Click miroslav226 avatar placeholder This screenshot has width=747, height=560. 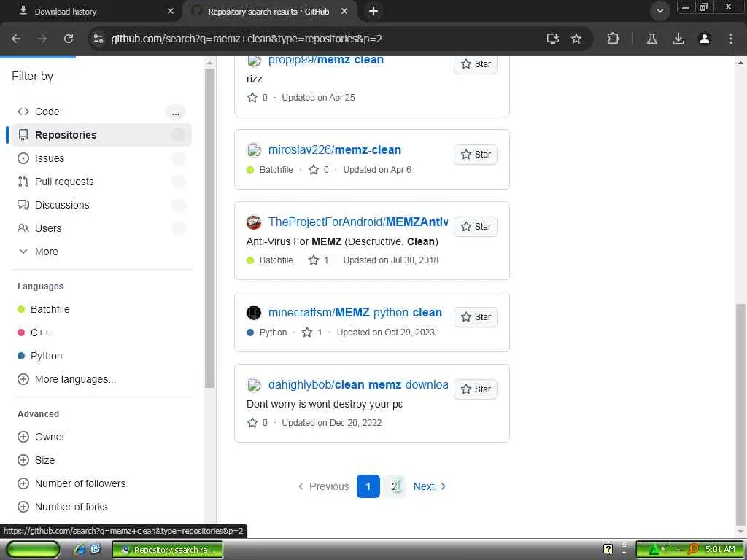(x=254, y=150)
